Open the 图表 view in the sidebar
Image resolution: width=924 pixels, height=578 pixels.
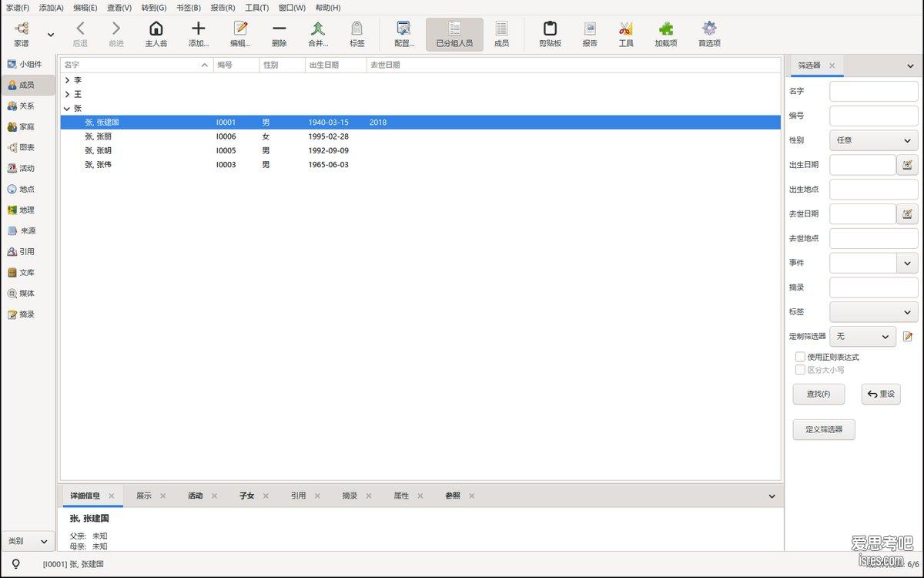tap(28, 147)
